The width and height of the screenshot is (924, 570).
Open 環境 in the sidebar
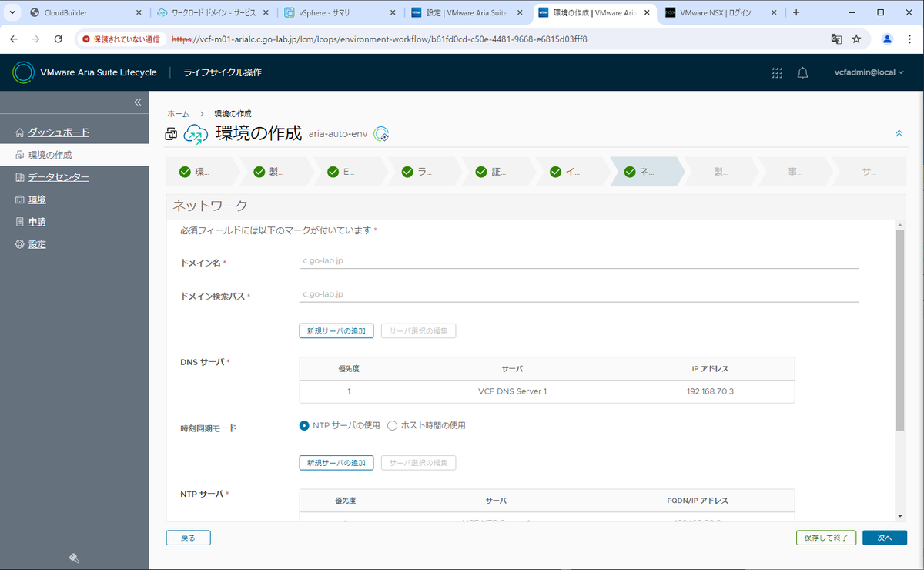(x=37, y=199)
